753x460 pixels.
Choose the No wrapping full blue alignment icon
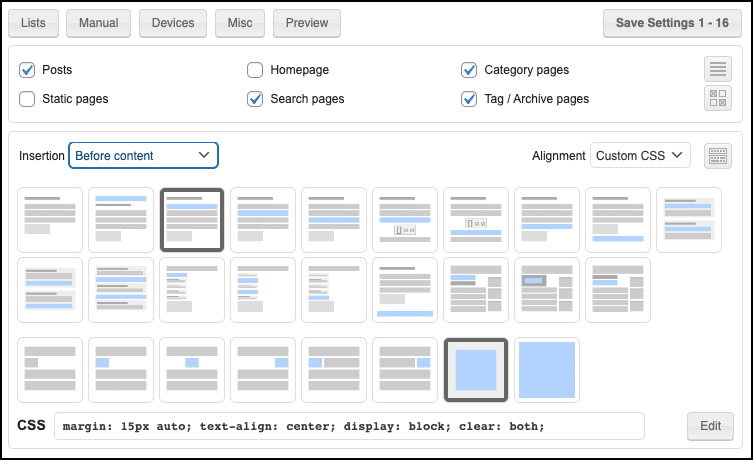547,370
